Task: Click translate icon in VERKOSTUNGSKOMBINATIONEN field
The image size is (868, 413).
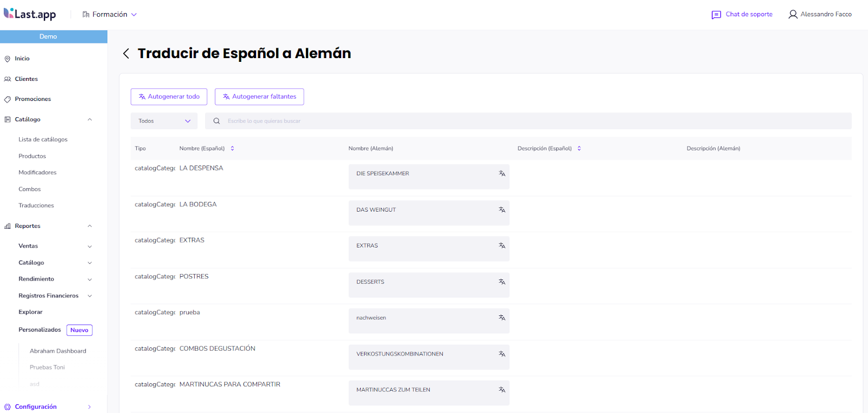Action: coord(502,354)
